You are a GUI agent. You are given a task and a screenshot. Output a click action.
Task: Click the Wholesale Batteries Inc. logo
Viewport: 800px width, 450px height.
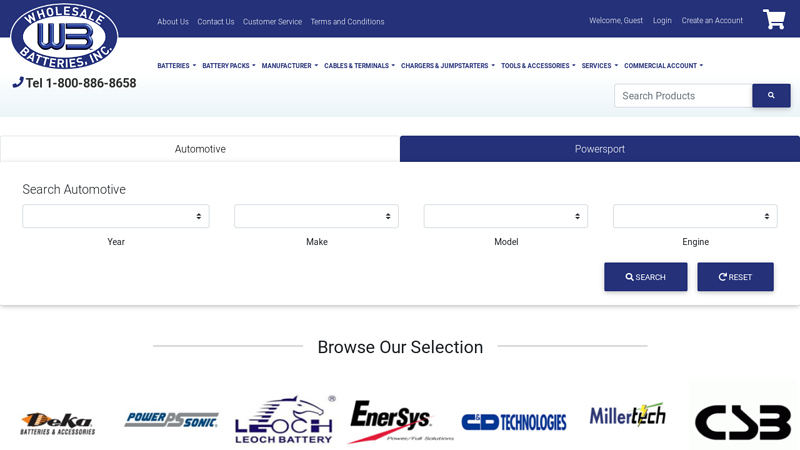[64, 37]
